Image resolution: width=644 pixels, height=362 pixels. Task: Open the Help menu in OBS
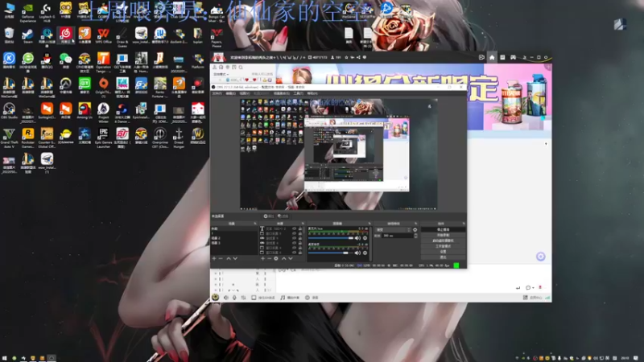312,93
